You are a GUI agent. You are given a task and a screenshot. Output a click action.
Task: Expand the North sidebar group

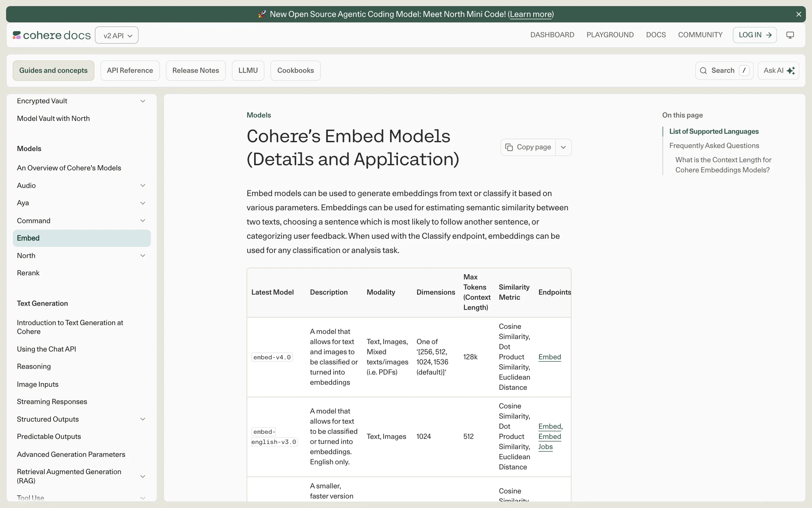coord(143,255)
